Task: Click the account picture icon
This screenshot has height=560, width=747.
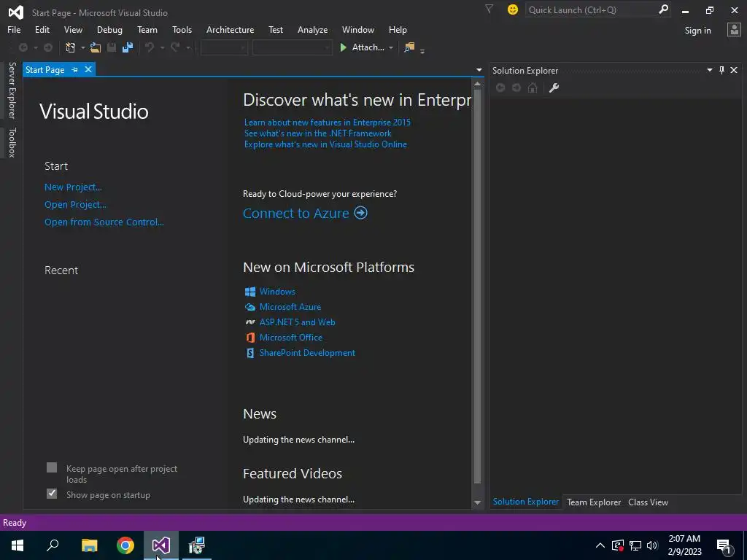Action: point(734,30)
